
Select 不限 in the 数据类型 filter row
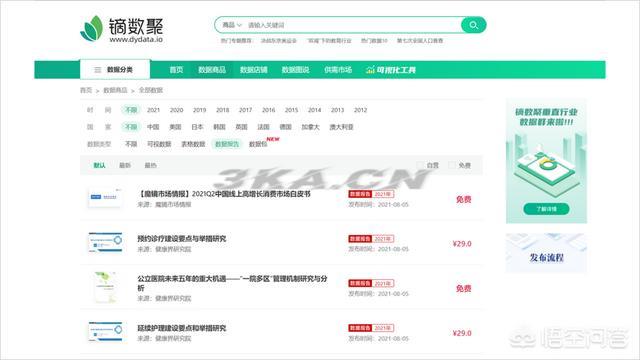tap(131, 144)
